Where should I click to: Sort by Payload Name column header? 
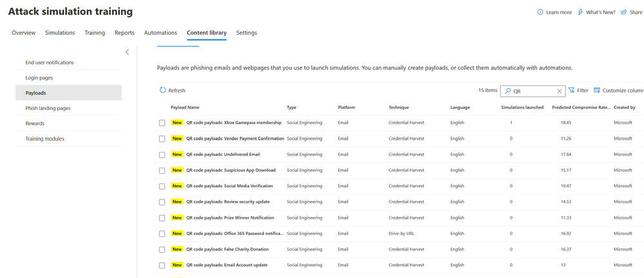pos(185,107)
